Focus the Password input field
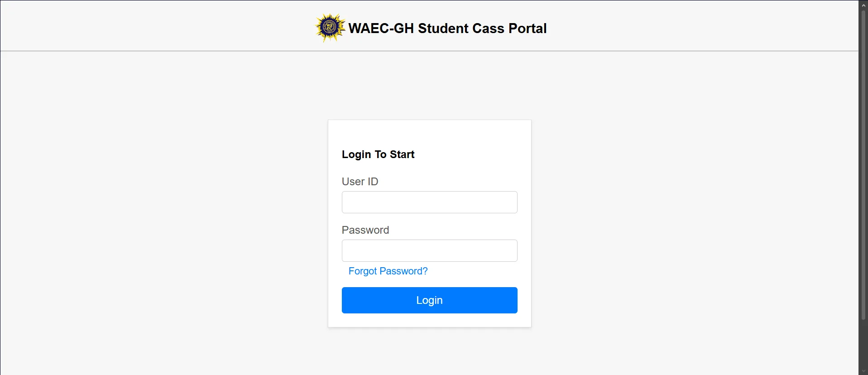The height and width of the screenshot is (375, 868). pyautogui.click(x=429, y=250)
